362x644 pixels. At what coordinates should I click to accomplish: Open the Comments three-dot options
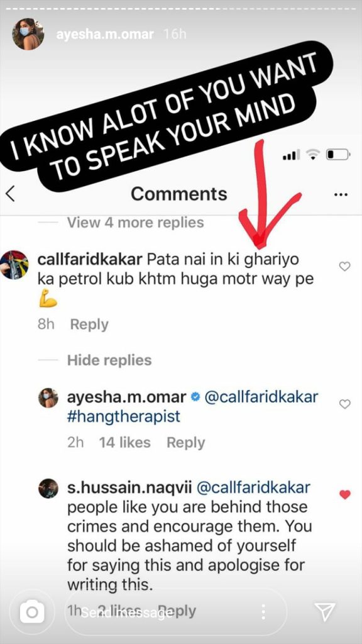341,194
